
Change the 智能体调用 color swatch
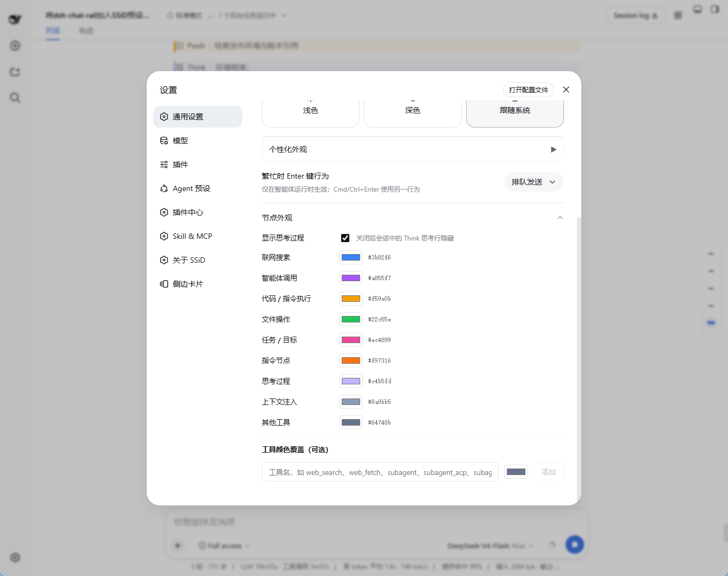(351, 278)
